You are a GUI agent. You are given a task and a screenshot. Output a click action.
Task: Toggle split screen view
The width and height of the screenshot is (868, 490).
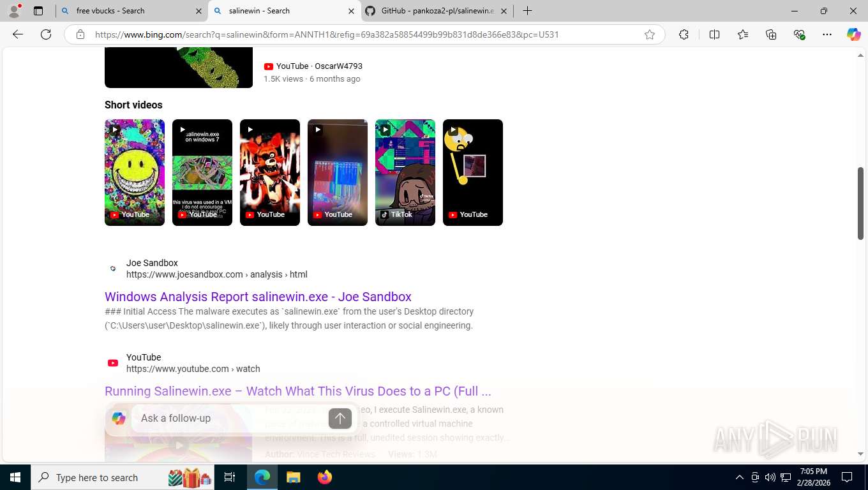(714, 34)
